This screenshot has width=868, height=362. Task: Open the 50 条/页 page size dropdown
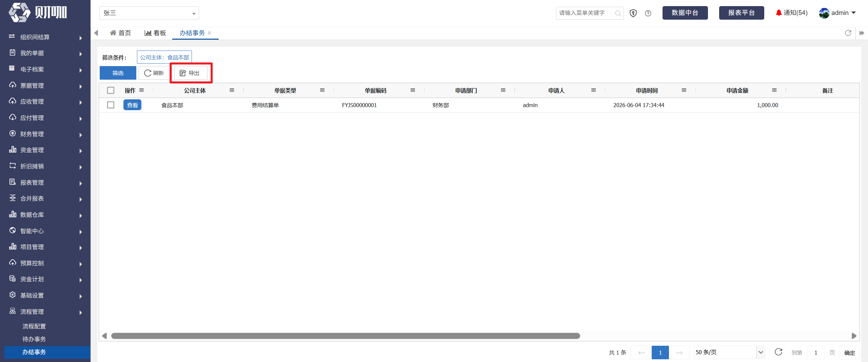[729, 352]
